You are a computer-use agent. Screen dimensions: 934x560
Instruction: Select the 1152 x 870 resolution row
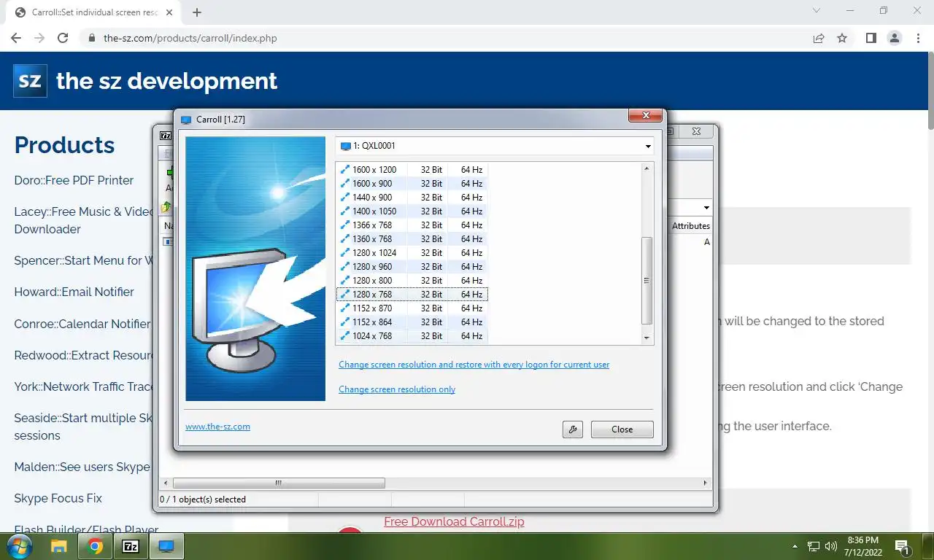[x=412, y=308]
